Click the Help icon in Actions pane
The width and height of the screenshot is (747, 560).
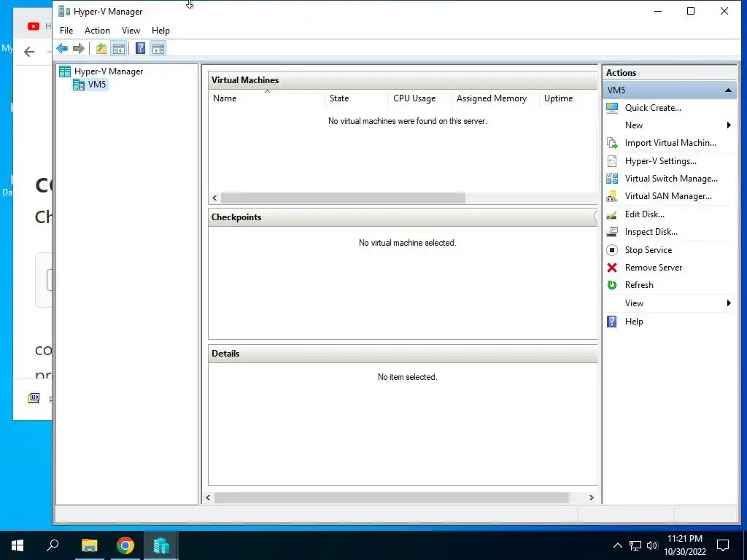pos(612,322)
